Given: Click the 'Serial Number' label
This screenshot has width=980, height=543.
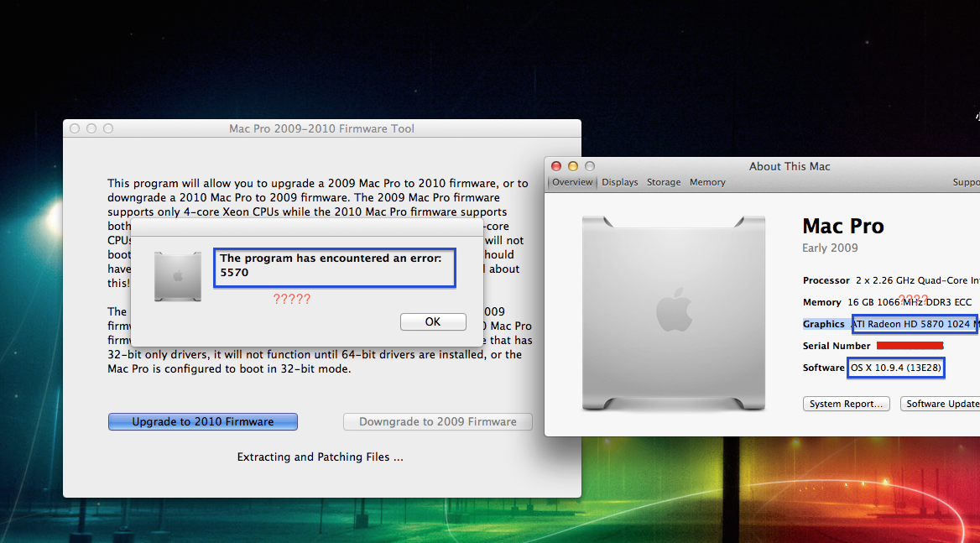Looking at the screenshot, I should pyautogui.click(x=837, y=346).
